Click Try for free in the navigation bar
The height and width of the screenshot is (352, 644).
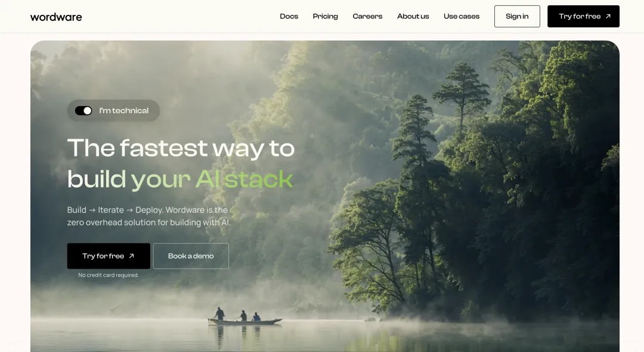tap(583, 17)
